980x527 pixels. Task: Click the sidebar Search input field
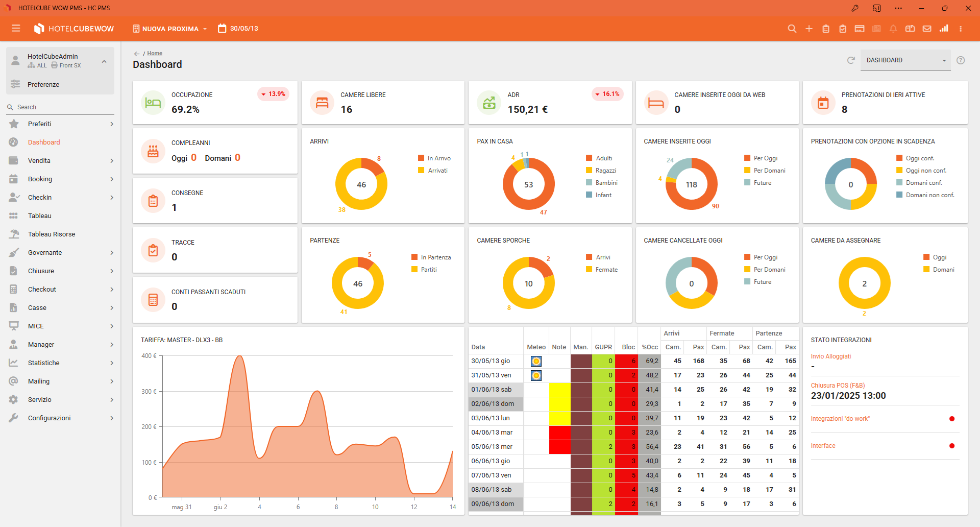(60, 107)
